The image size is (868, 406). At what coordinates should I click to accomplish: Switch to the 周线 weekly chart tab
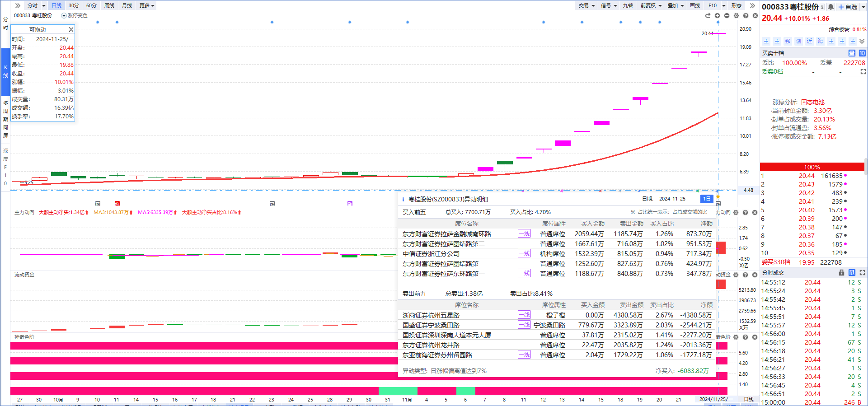[109, 5]
